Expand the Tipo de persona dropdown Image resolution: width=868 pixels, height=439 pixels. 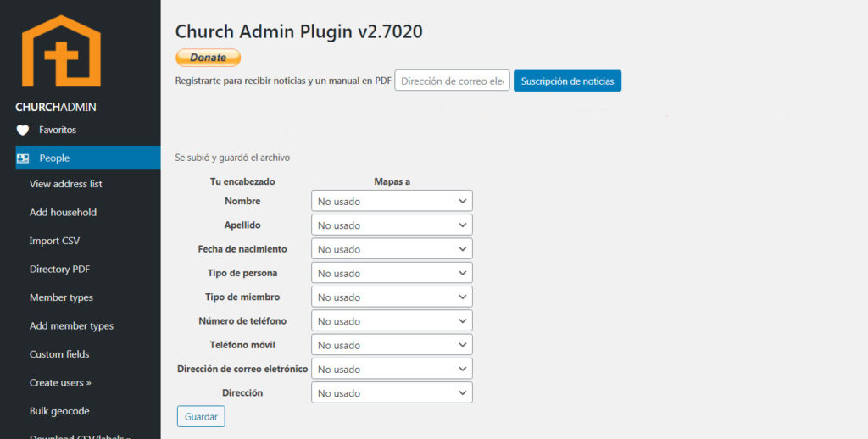point(392,273)
